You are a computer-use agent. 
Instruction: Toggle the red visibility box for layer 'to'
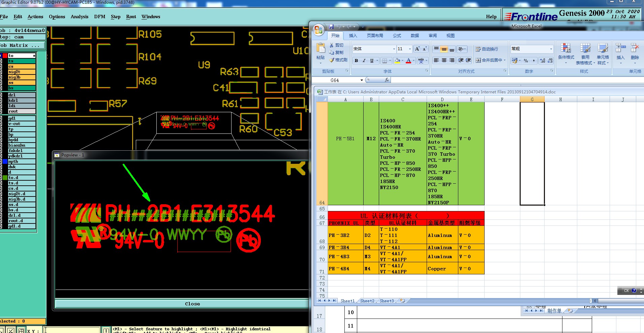5,56
